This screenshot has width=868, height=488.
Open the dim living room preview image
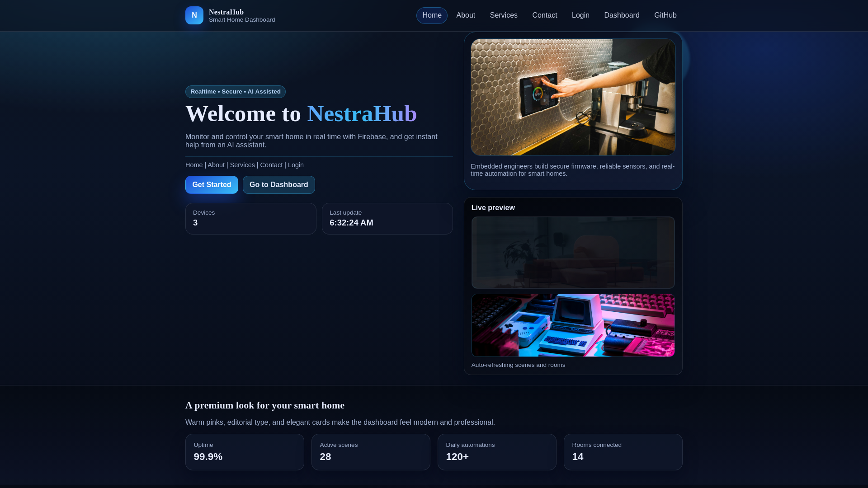pos(573,253)
